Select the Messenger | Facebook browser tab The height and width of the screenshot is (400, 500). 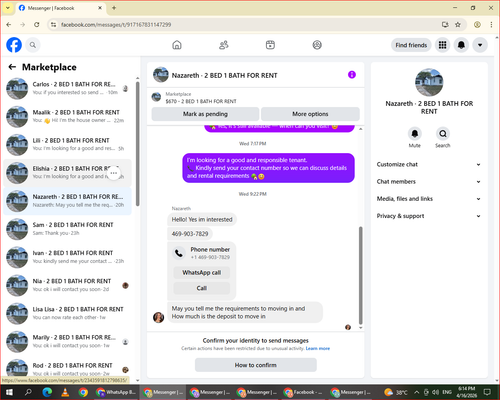[x=60, y=8]
